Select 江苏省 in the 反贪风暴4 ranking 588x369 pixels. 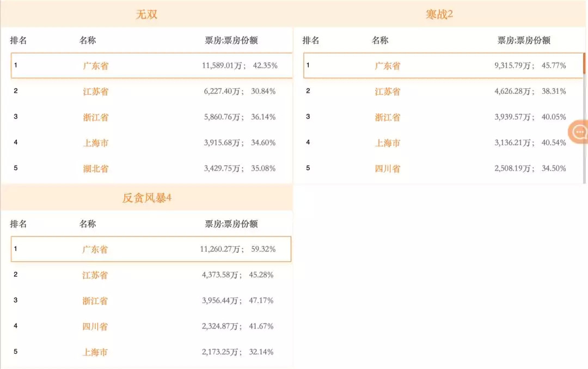(x=95, y=275)
